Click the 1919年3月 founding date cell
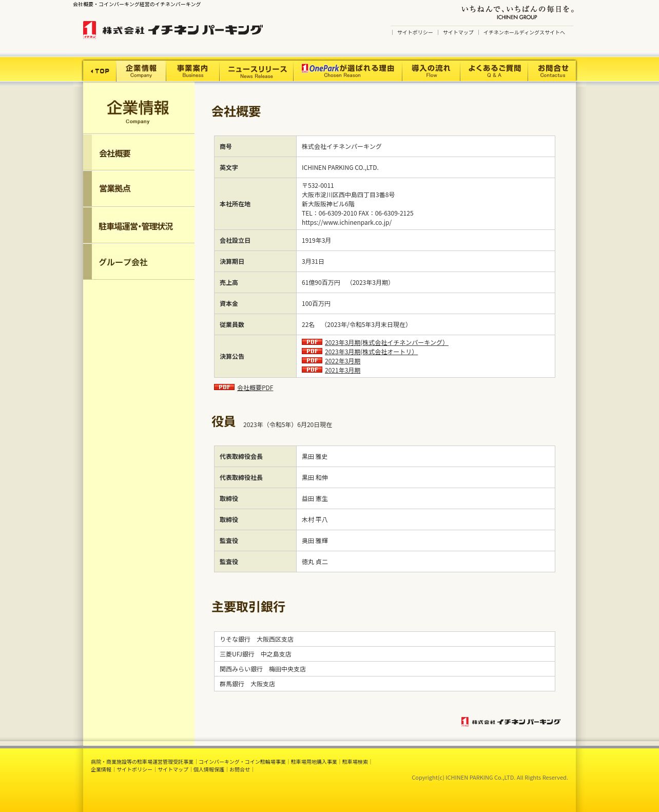Screen dimensions: 659x812 point(425,240)
